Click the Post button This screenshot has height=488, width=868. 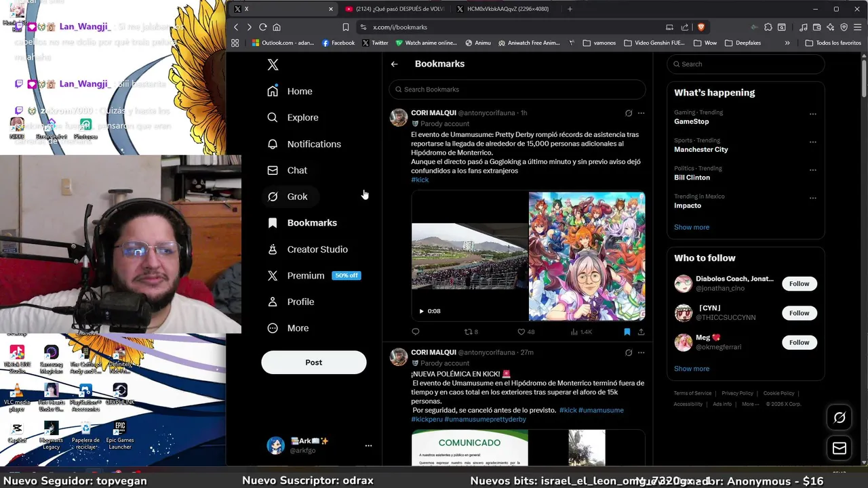[x=313, y=362]
